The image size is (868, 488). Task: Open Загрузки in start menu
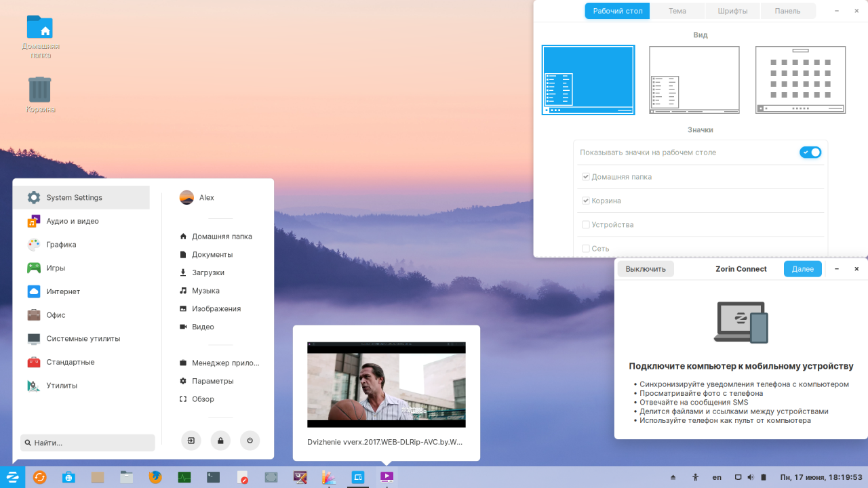202,272
